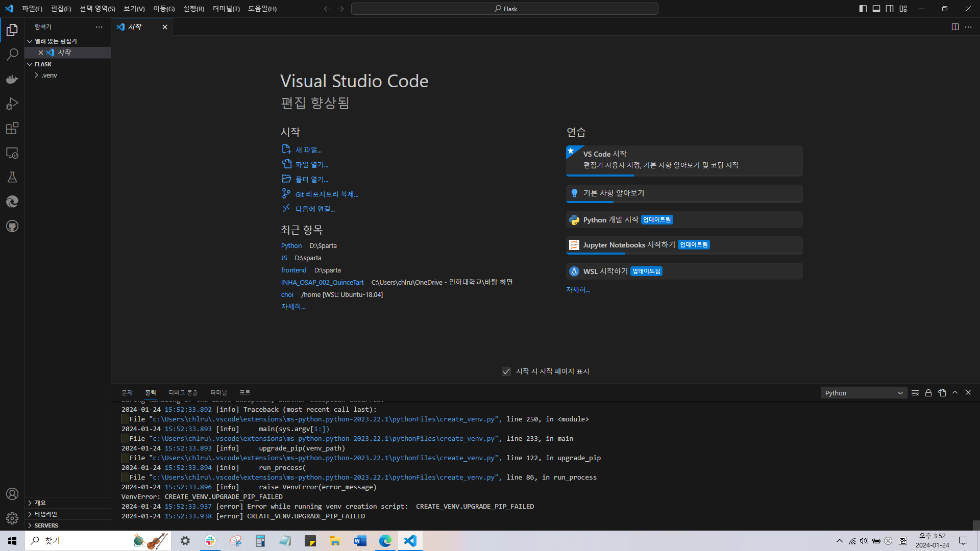The height and width of the screenshot is (551, 980).
Task: Switch to the Problems panel tab
Action: tap(127, 393)
